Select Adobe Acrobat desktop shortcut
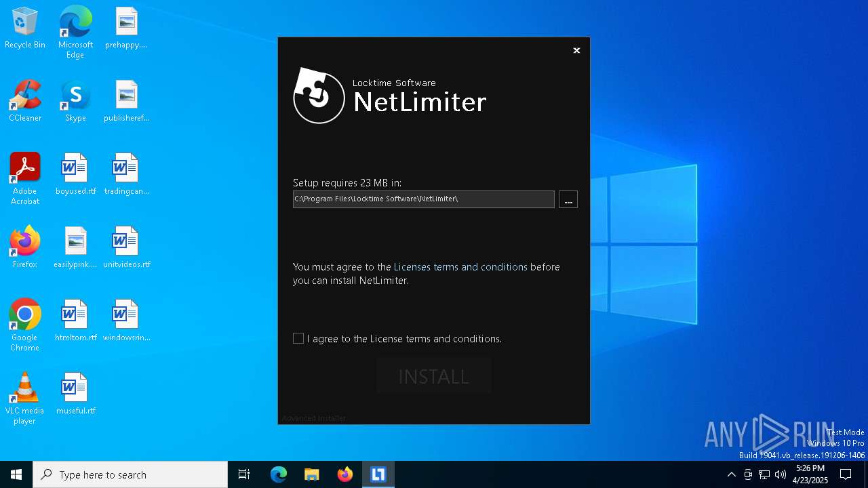The image size is (868, 488). click(25, 179)
